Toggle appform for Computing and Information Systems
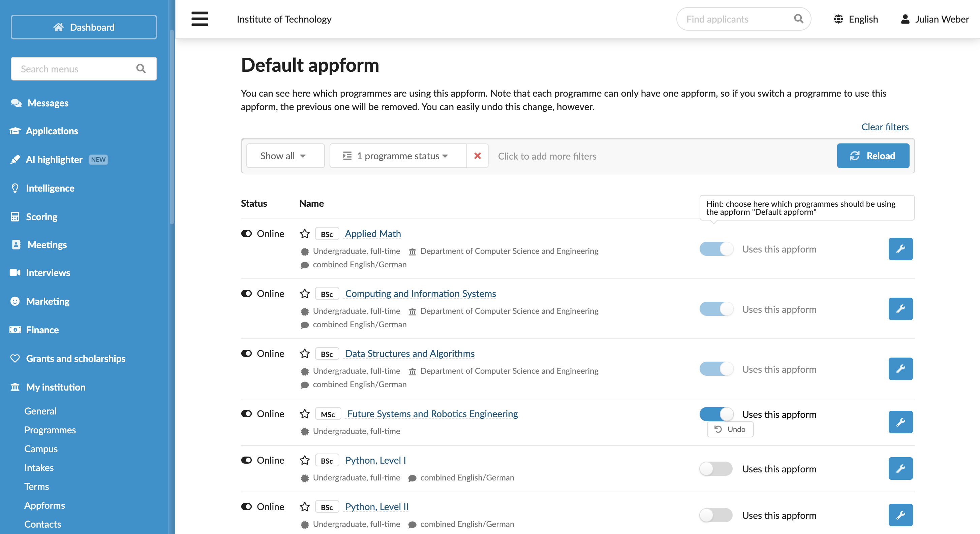Viewport: 980px width, 534px height. coord(716,309)
